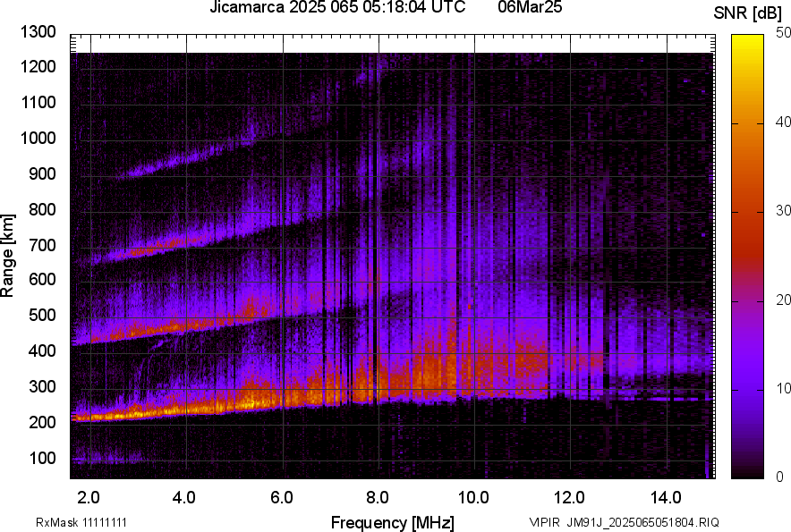Image resolution: width=791 pixels, height=532 pixels.
Task: Click the 14.0 frequency tick label
Action: click(x=667, y=497)
